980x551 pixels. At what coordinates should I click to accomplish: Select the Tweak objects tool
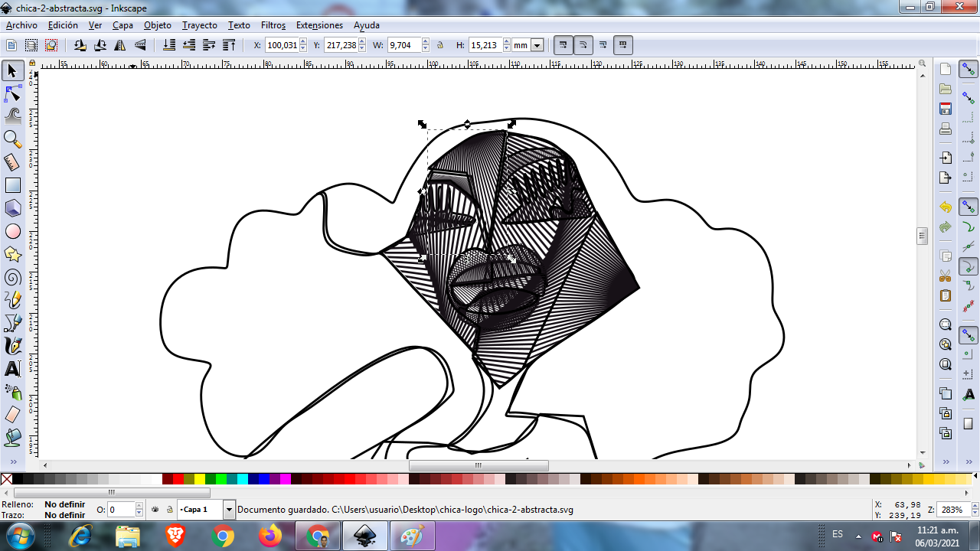pos(12,116)
